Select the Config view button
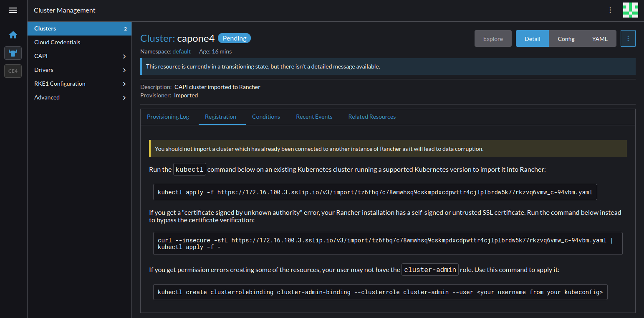 566,38
